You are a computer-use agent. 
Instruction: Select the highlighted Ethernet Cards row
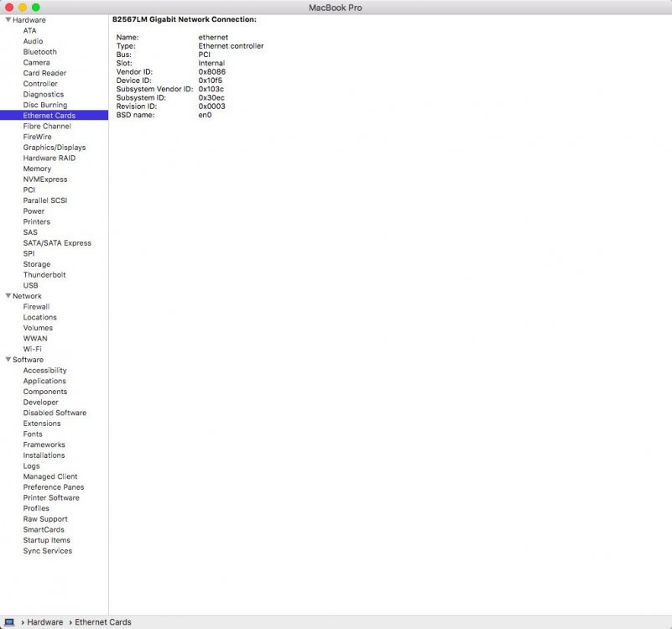[x=54, y=115]
